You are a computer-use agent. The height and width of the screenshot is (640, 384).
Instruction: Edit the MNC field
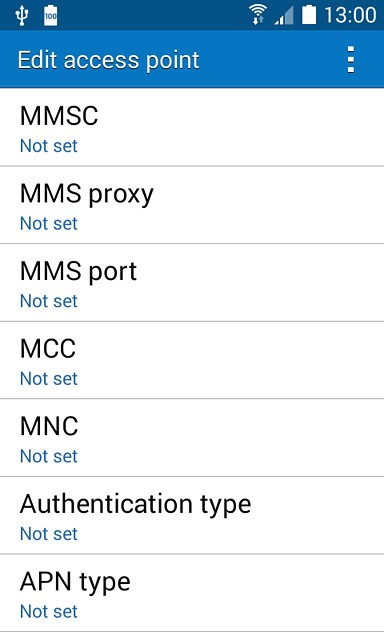click(x=192, y=438)
